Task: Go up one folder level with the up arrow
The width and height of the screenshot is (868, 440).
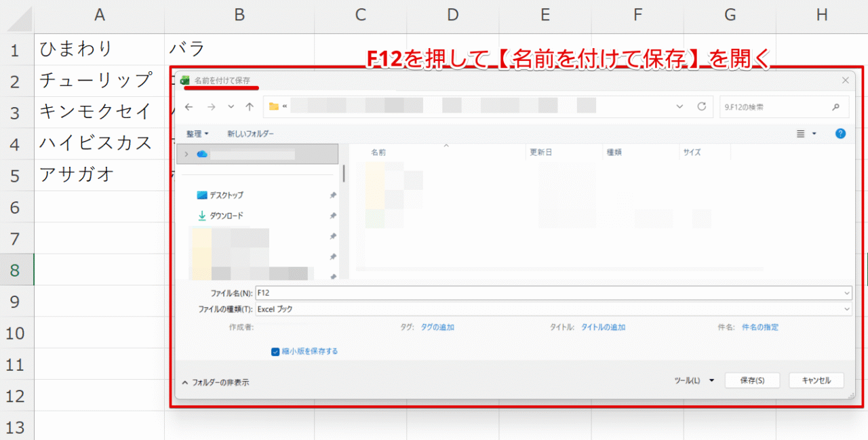Action: [x=250, y=106]
